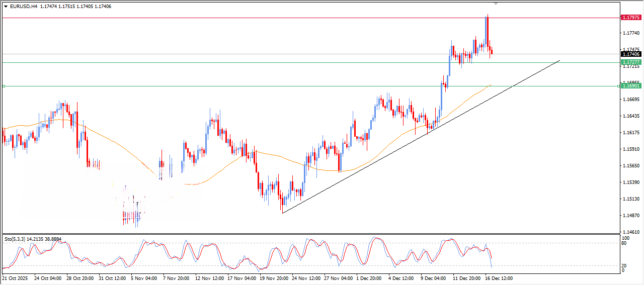Click the 1.14610 price scale label

(x=631, y=232)
